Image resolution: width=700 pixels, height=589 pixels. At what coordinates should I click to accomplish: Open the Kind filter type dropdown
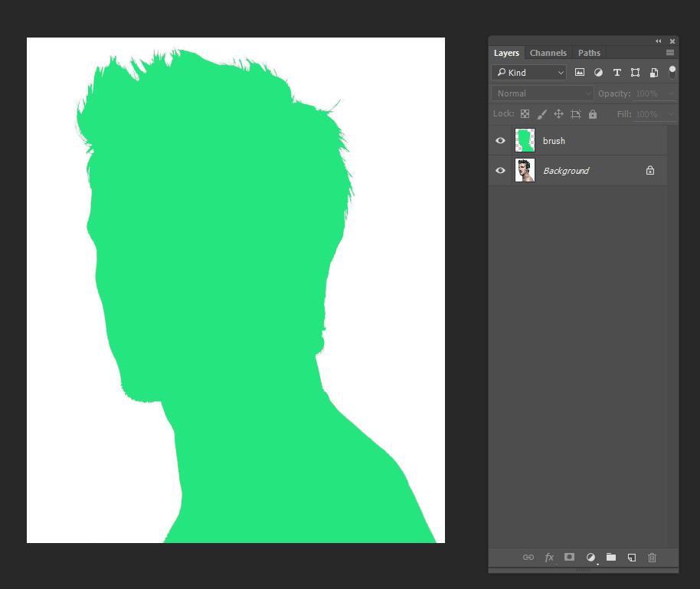point(528,73)
